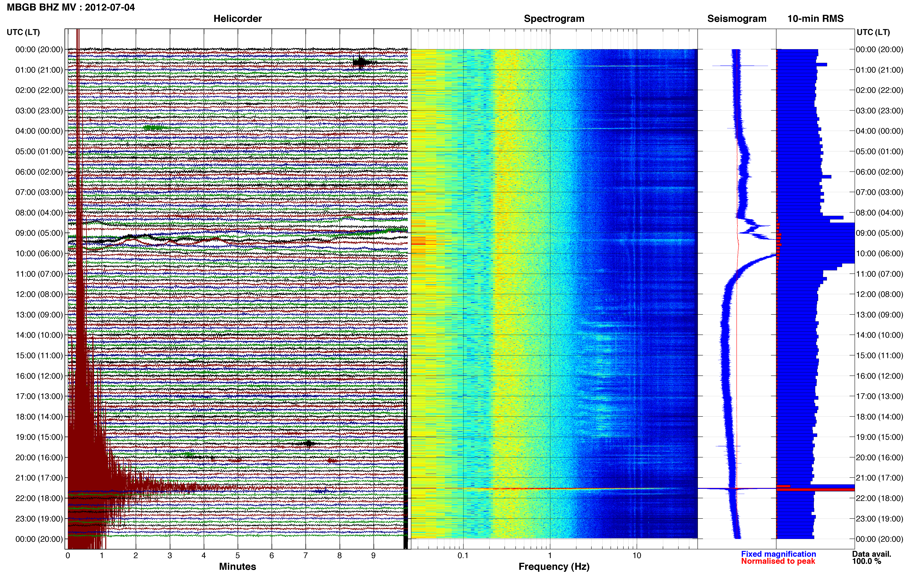Click the left '04:00 (00:00)' time label
Screen dimensions: 924x578
point(39,131)
